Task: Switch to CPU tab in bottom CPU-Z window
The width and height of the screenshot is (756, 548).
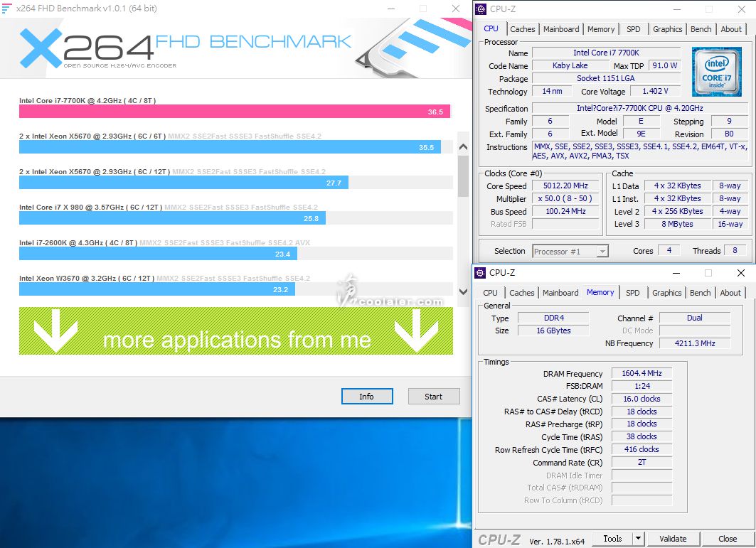Action: 490,293
